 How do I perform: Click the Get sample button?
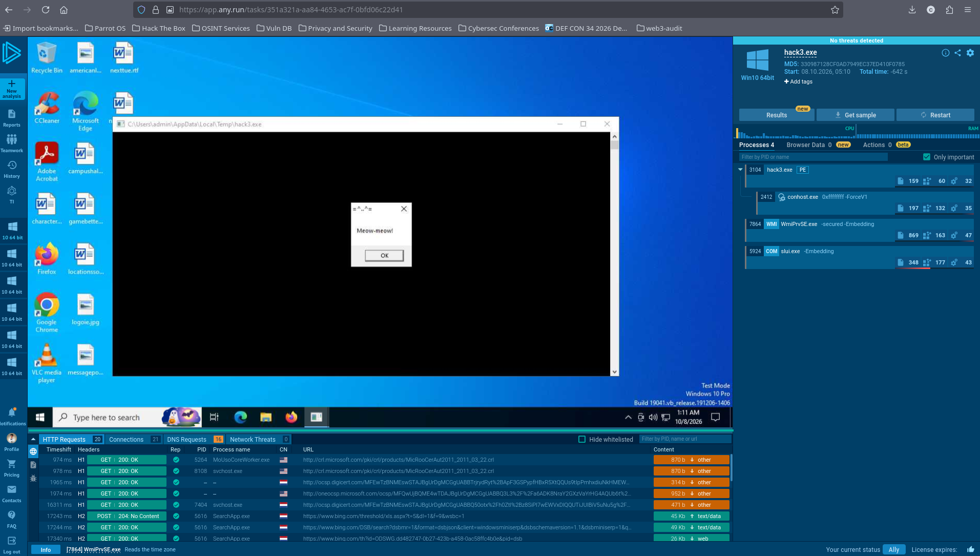[x=856, y=115]
